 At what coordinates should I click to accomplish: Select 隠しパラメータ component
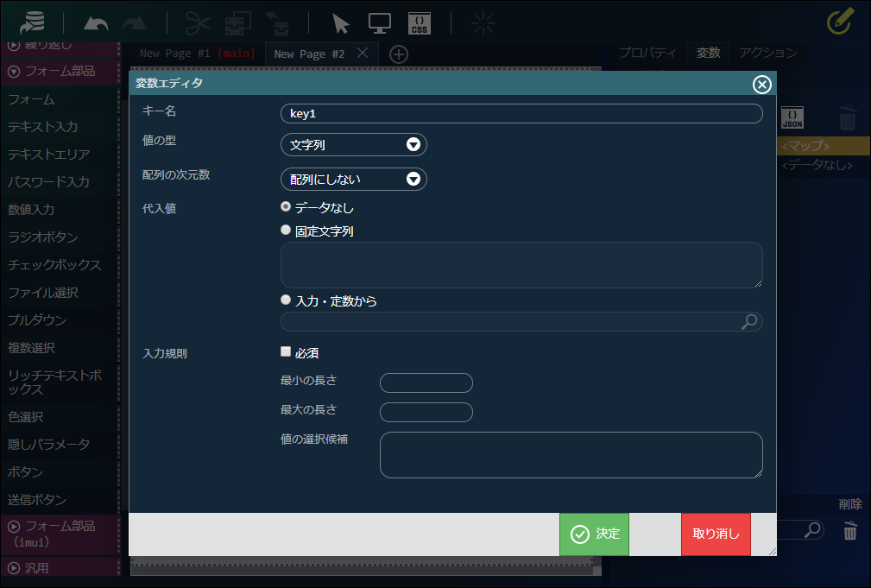point(60,445)
